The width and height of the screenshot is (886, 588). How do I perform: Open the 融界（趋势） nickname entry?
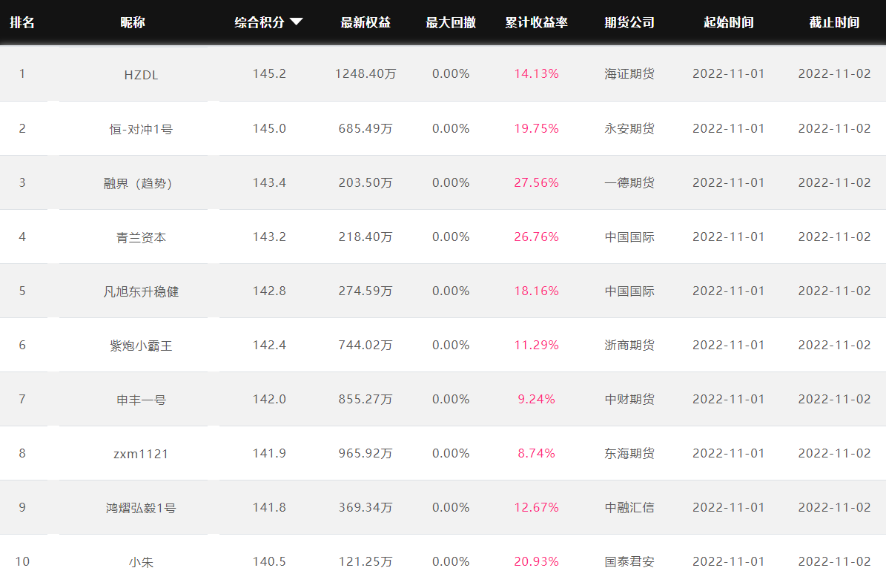138,184
